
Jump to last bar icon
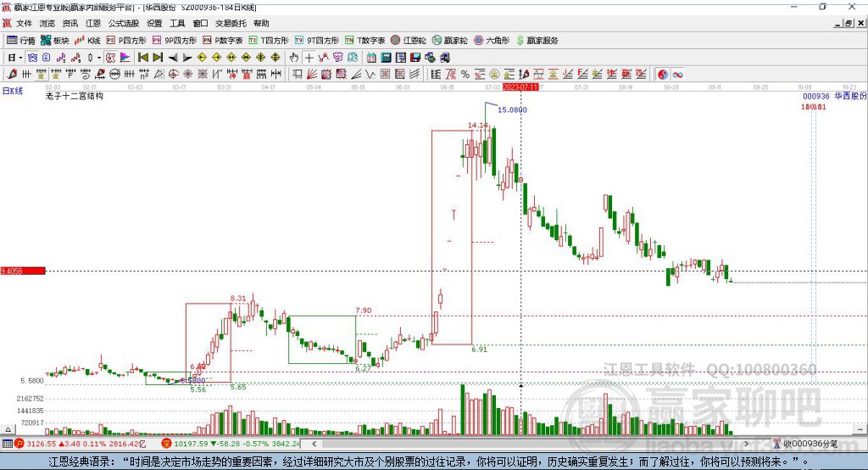[x=158, y=58]
